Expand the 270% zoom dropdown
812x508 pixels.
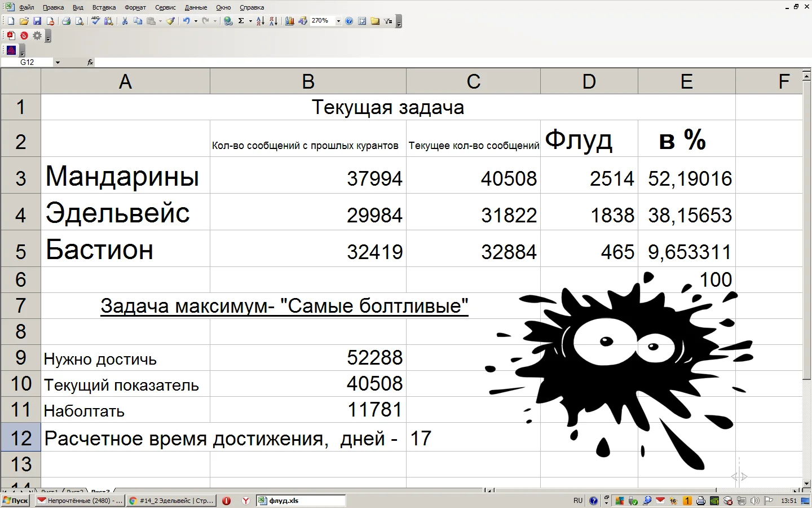pyautogui.click(x=338, y=21)
